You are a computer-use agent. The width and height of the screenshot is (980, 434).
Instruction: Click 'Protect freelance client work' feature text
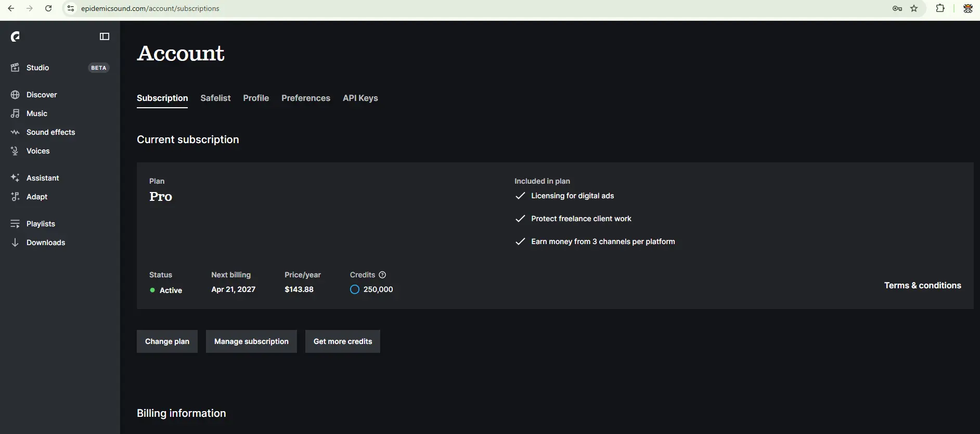581,219
